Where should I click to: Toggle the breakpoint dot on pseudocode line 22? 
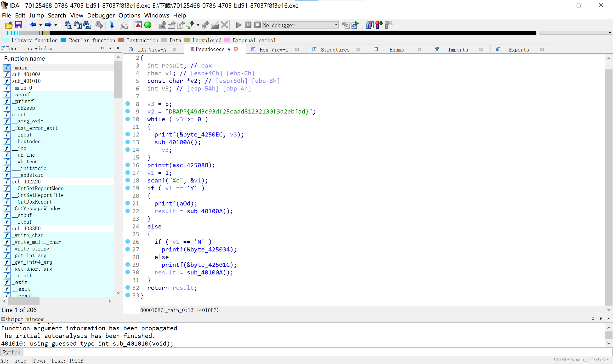coord(127,211)
